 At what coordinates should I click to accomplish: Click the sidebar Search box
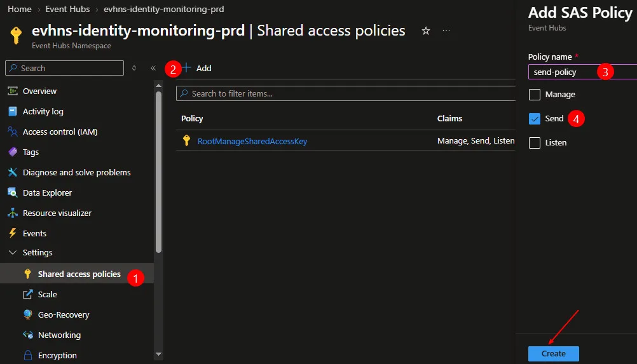65,68
